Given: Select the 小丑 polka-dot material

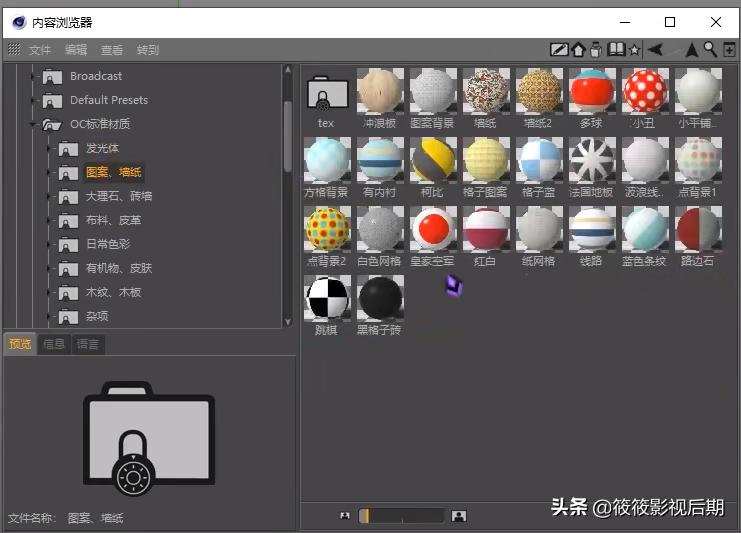Looking at the screenshot, I should (645, 91).
